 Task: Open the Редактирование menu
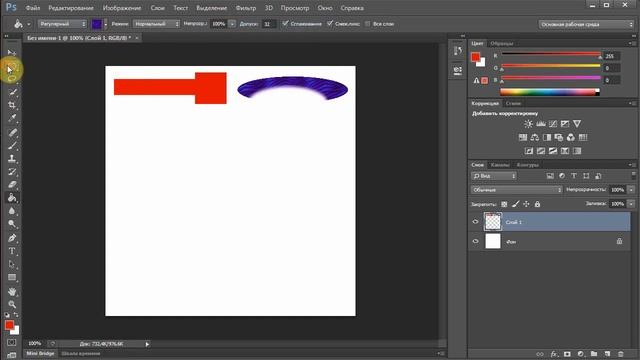click(71, 8)
